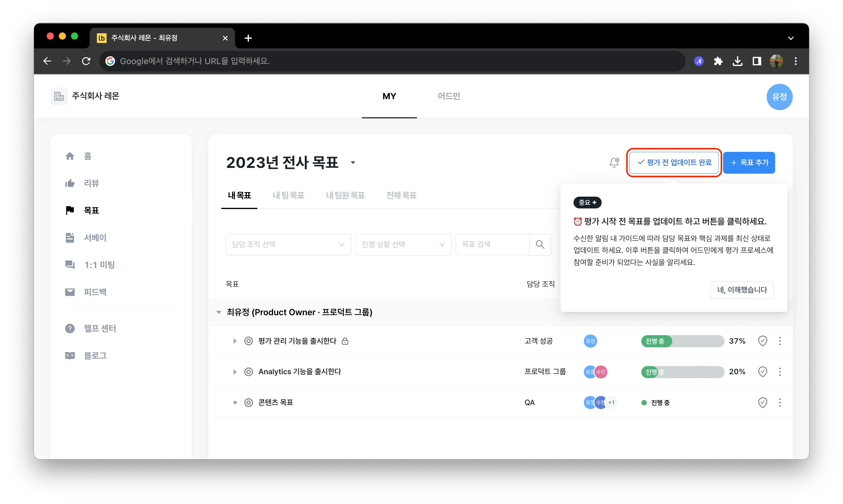Open the 서베이 survey sidebar item
The height and width of the screenshot is (504, 843).
point(85,237)
